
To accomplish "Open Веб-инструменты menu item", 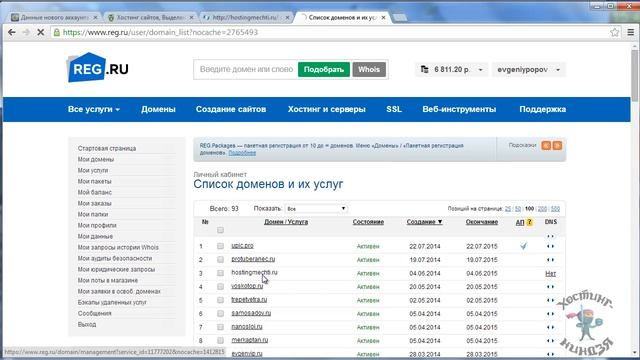I will pyautogui.click(x=459, y=109).
